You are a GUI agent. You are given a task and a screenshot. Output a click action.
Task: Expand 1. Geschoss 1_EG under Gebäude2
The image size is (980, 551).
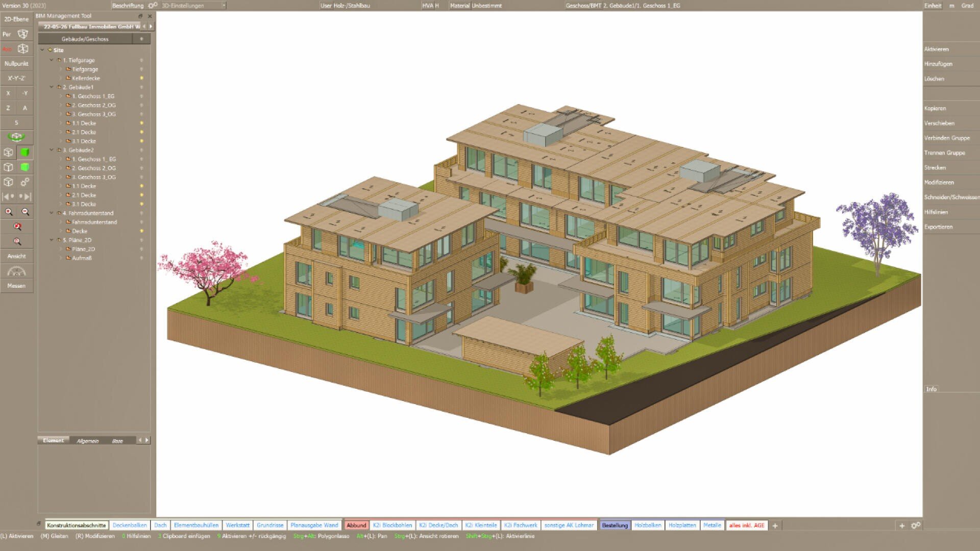[61, 159]
